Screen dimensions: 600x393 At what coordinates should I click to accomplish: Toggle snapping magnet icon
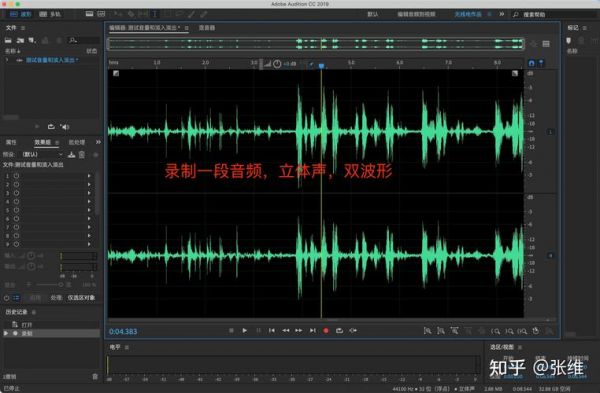click(532, 63)
